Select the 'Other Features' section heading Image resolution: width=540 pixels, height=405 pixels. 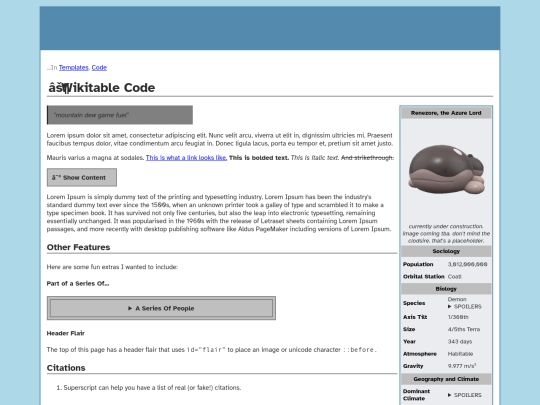[x=79, y=247]
